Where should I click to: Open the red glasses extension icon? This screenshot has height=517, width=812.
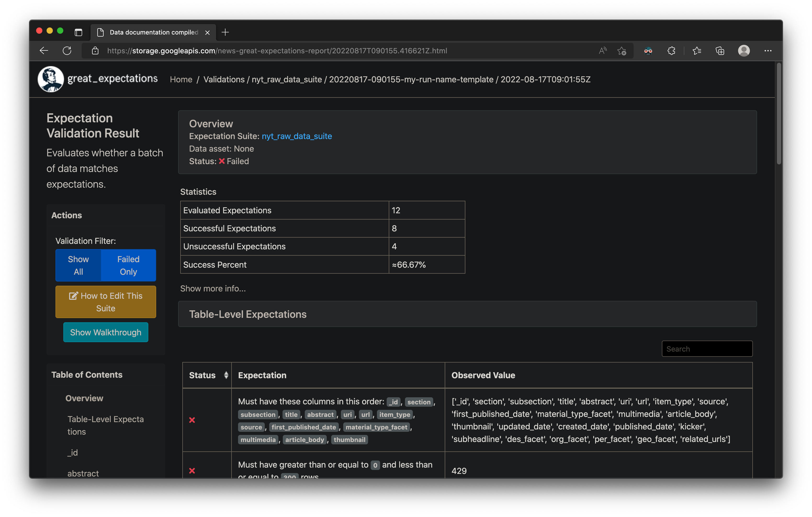click(x=648, y=50)
